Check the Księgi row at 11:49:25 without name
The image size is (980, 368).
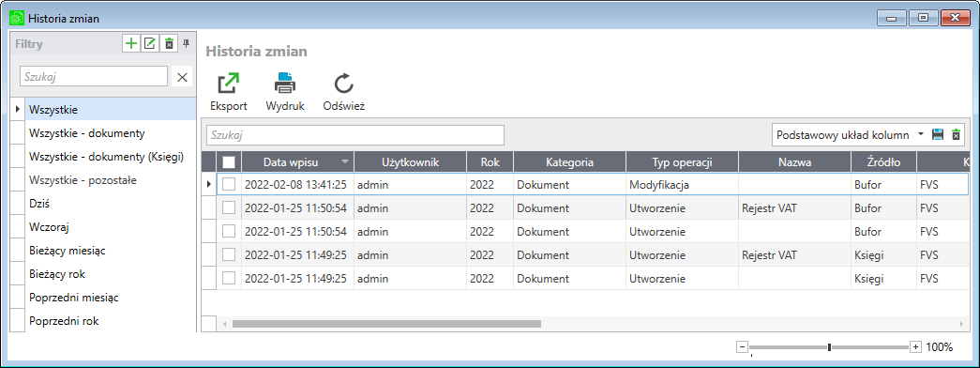pyautogui.click(x=229, y=278)
